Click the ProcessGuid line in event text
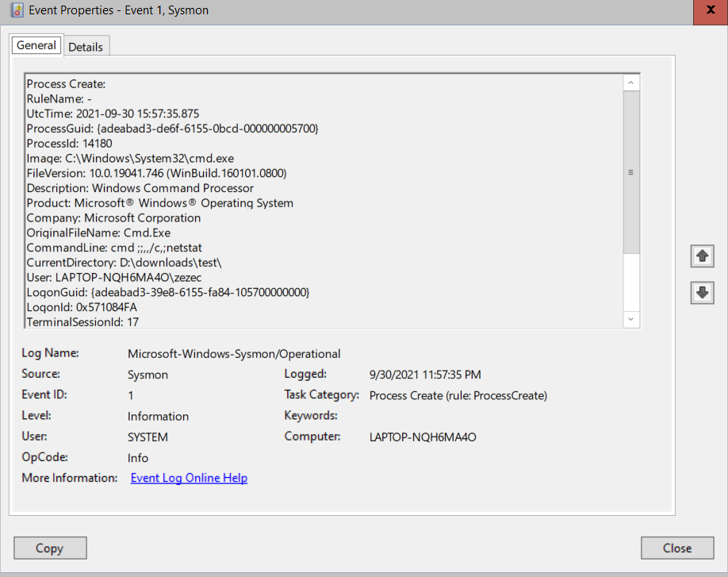The image size is (728, 577). coord(172,129)
